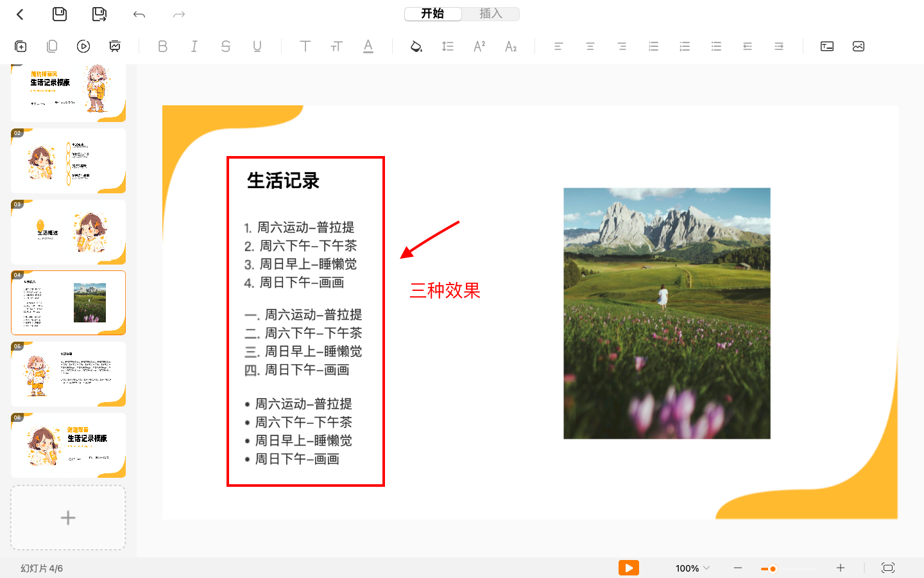Duplicate the current slide
The width and height of the screenshot is (924, 578).
pos(51,46)
